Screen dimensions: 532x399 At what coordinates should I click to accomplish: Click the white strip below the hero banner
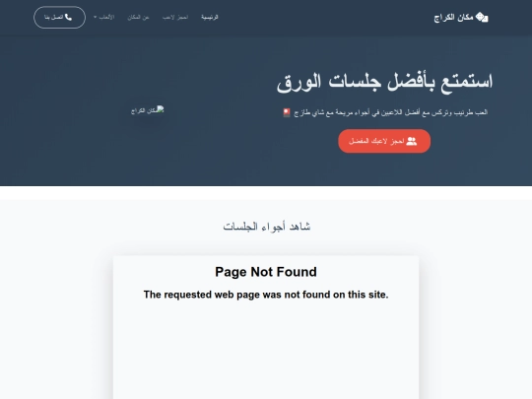[x=266, y=193]
